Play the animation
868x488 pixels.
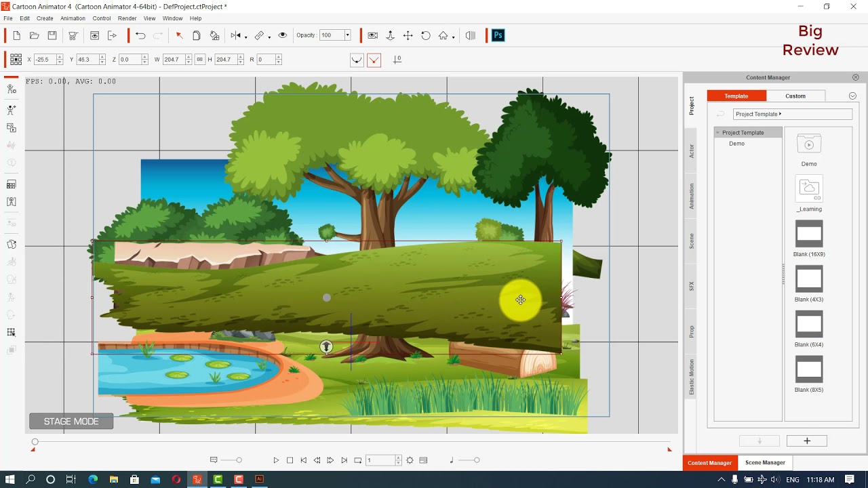point(276,460)
